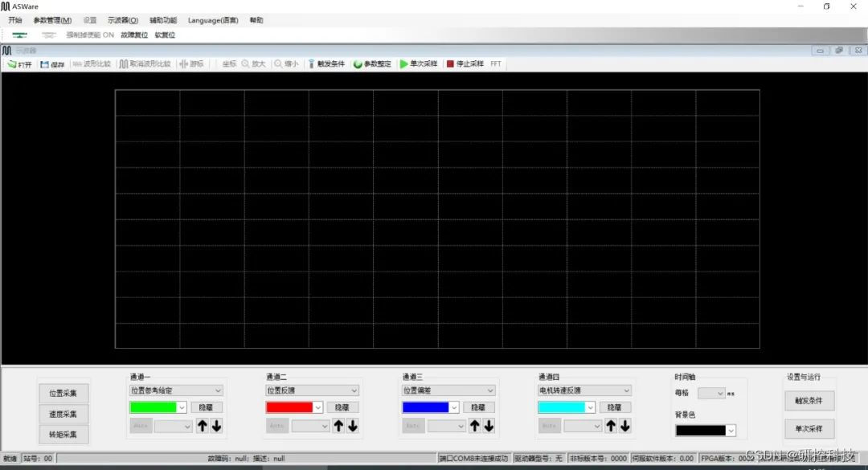Image resolution: width=868 pixels, height=470 pixels.
Task: Open the 示波器(O) menu
Action: point(123,20)
